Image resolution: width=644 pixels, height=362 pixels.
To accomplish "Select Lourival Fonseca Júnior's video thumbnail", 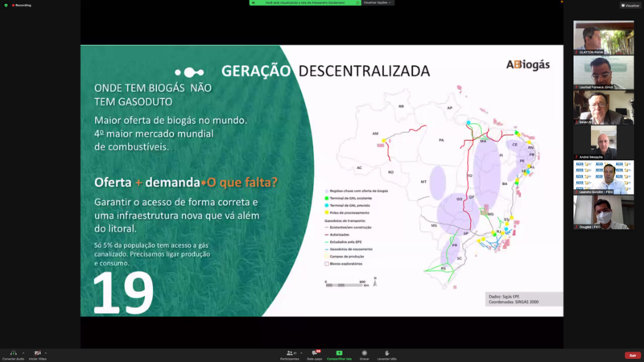I will pos(603,72).
